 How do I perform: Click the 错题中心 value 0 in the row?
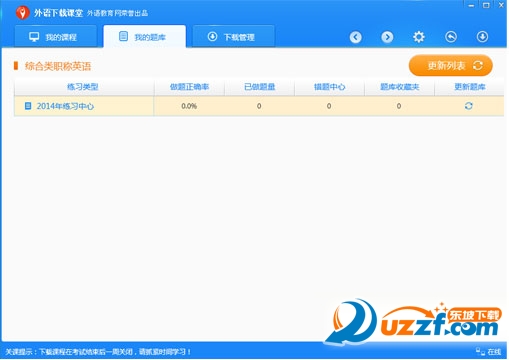tap(329, 106)
